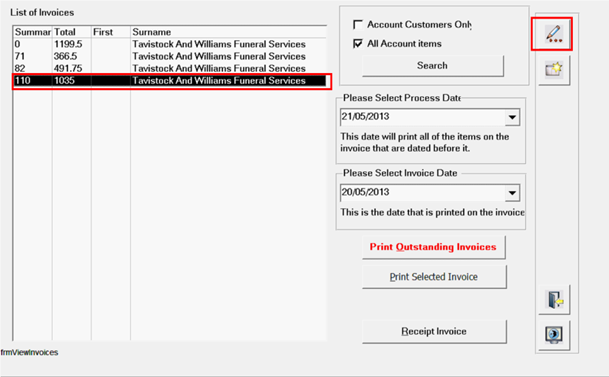The height and width of the screenshot is (377, 609).
Task: Click the pencil edit invoice icon
Action: click(553, 34)
